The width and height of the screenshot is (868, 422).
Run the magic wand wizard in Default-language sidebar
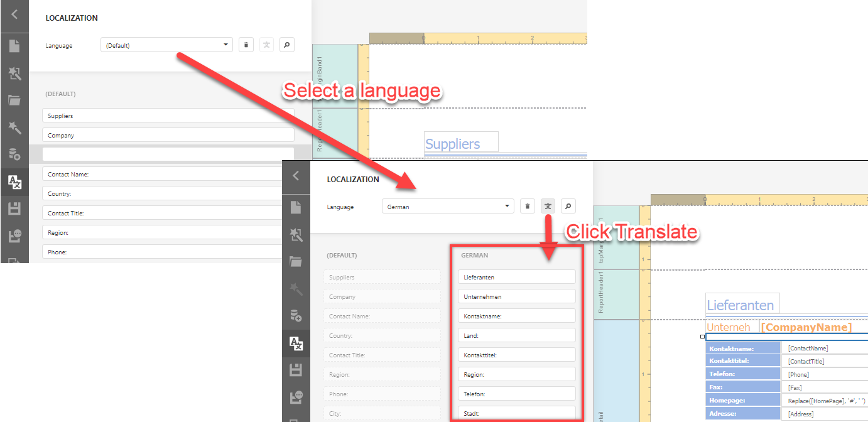point(14,127)
